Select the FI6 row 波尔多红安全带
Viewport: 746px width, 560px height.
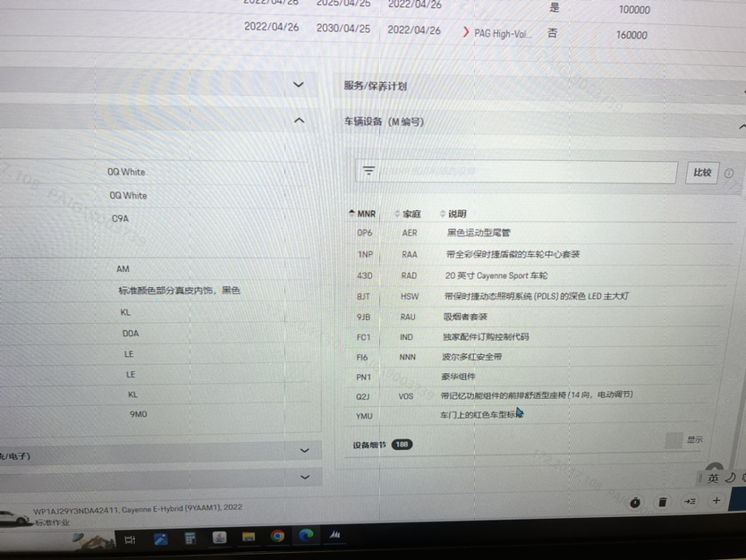coord(530,357)
